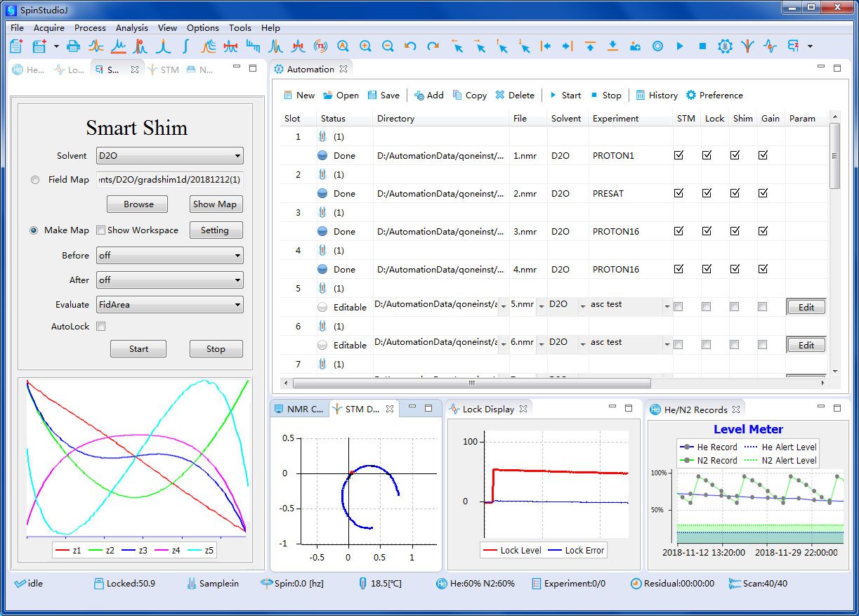Click the concentric circle target icon
This screenshot has width=859, height=616.
coord(657,46)
